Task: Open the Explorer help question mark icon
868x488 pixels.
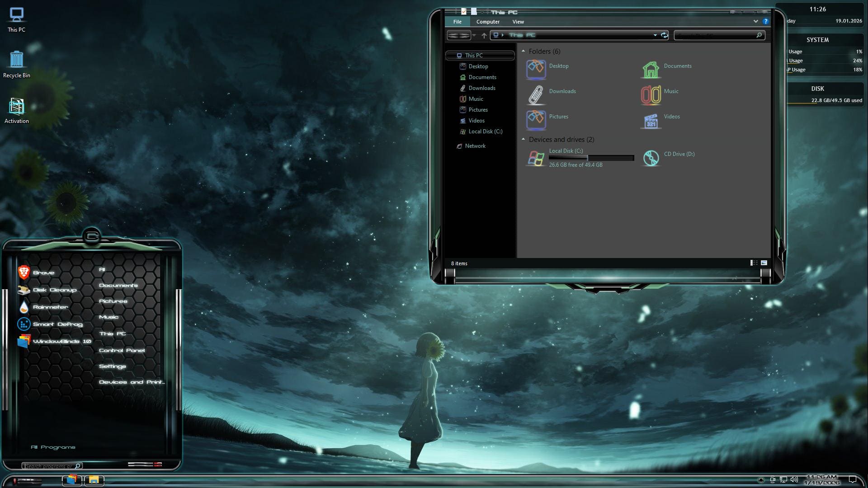Action: pyautogui.click(x=765, y=21)
